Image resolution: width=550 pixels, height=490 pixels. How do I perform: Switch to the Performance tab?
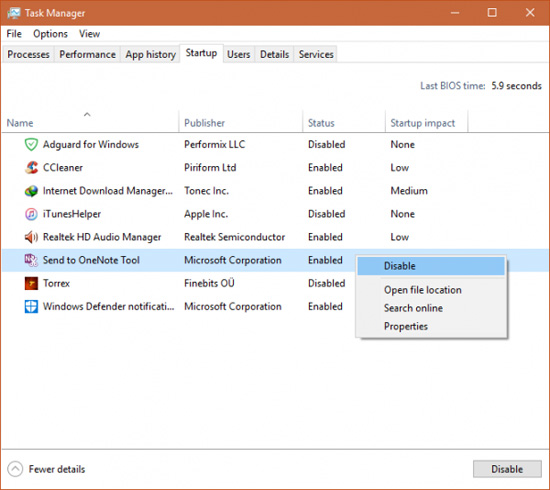click(x=87, y=54)
